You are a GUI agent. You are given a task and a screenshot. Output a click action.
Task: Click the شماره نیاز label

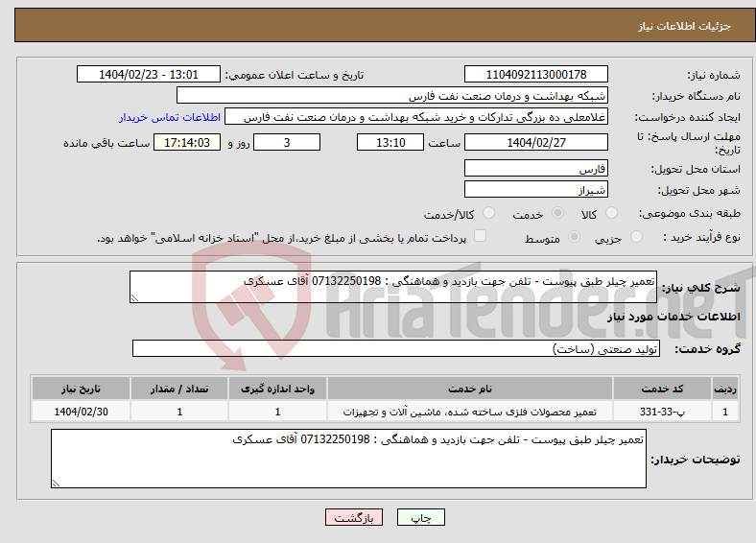click(714, 75)
